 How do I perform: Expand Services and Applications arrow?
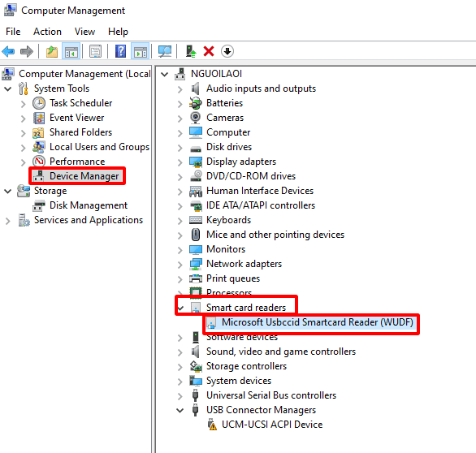[8, 221]
